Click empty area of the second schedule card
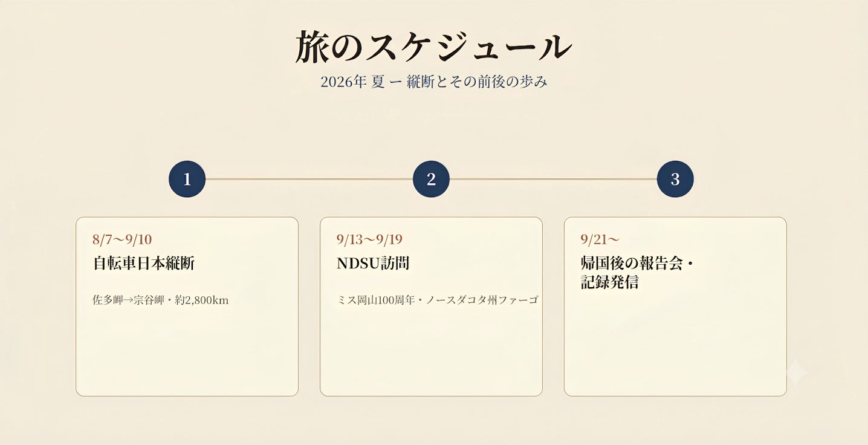This screenshot has height=445, width=868. pos(431,354)
